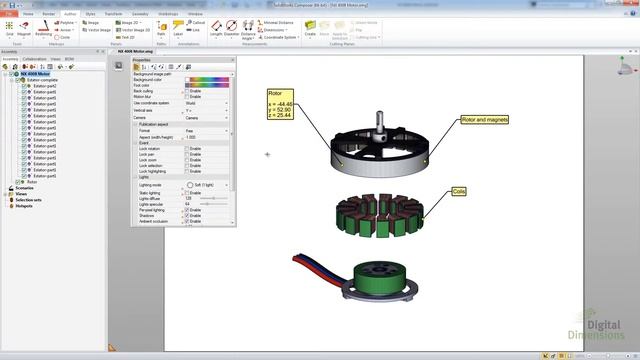
Task: Collapse the Publication aspect section
Action: pyautogui.click(x=136, y=124)
